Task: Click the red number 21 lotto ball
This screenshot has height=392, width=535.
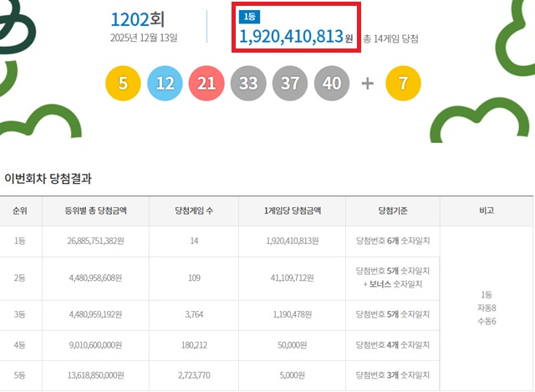Action: point(206,84)
